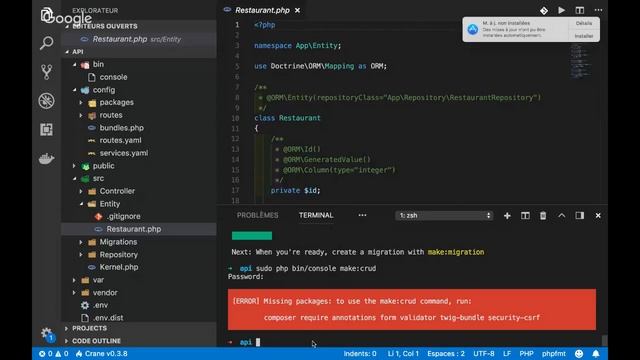
Task: Open the notifications bell in status bar
Action: pos(596,353)
